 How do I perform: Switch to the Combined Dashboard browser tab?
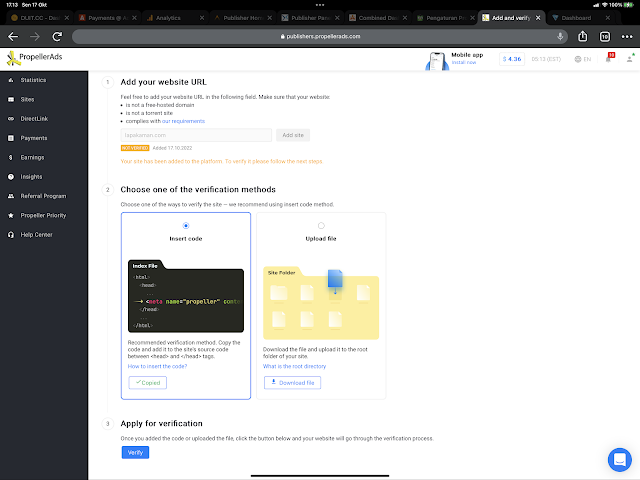click(378, 18)
